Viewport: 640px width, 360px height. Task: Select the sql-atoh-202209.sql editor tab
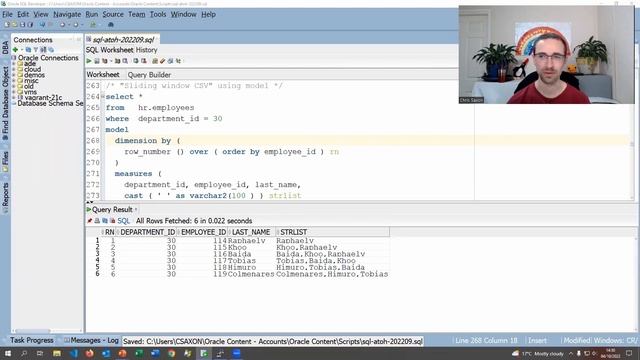tap(123, 40)
